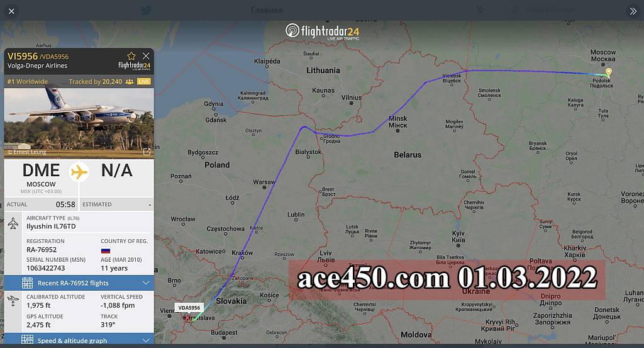Expand sidebar with double chevron icon
Screen dimensions: 644x348
click(x=633, y=11)
